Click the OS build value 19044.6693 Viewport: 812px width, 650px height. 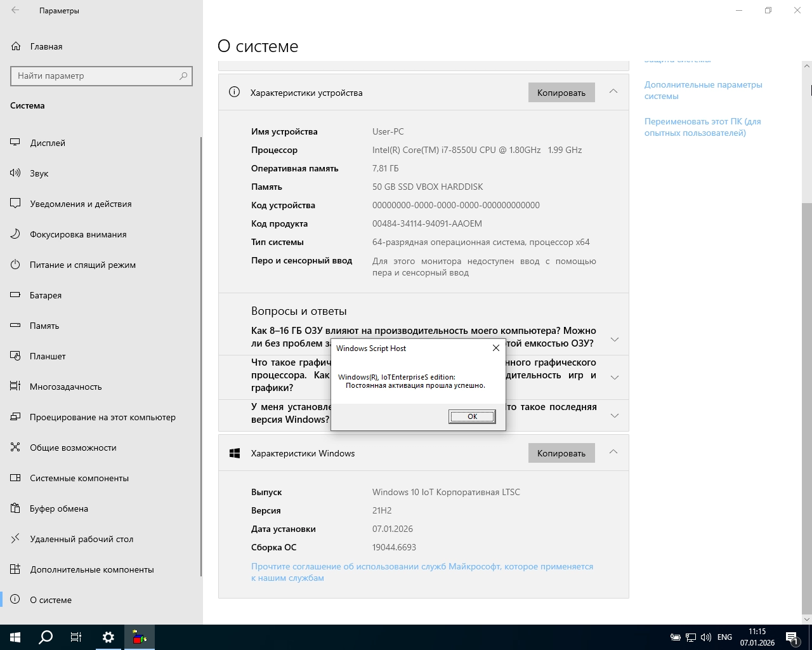pyautogui.click(x=394, y=547)
